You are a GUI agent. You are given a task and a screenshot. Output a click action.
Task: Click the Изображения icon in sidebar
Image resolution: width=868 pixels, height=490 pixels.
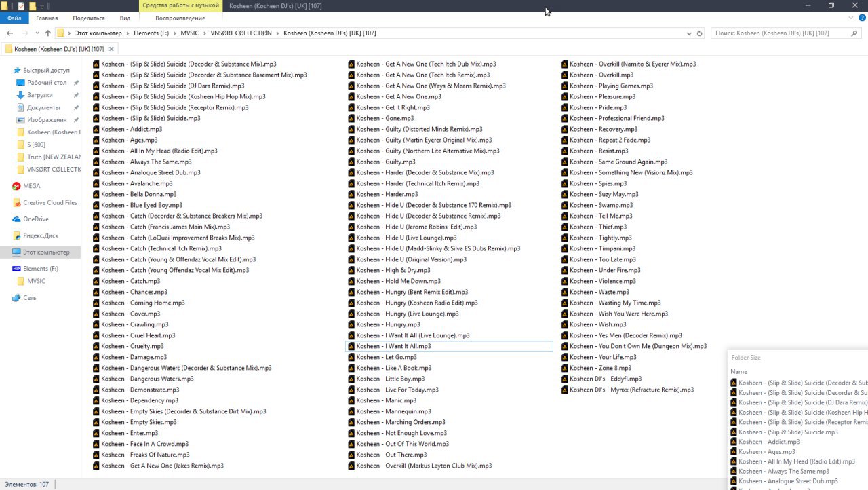tap(21, 119)
